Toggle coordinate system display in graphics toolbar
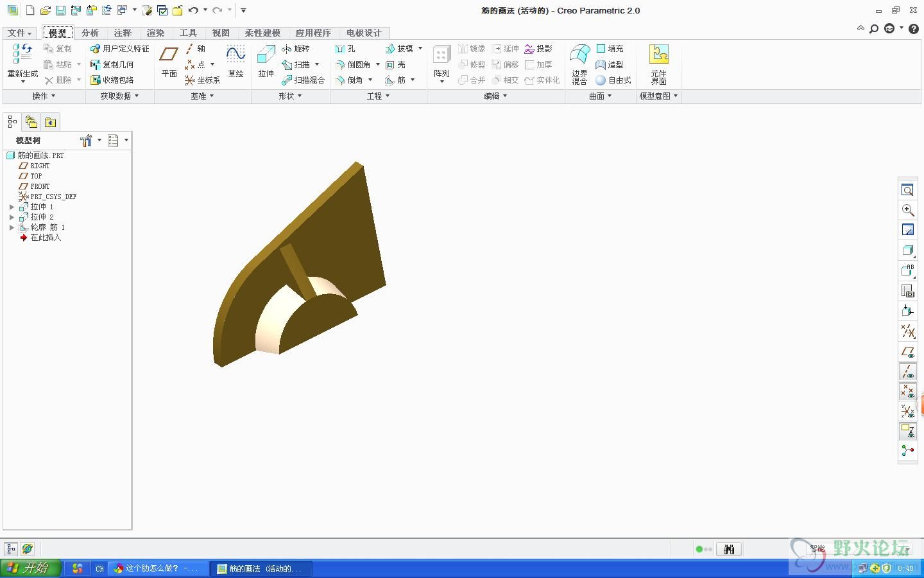 (907, 411)
